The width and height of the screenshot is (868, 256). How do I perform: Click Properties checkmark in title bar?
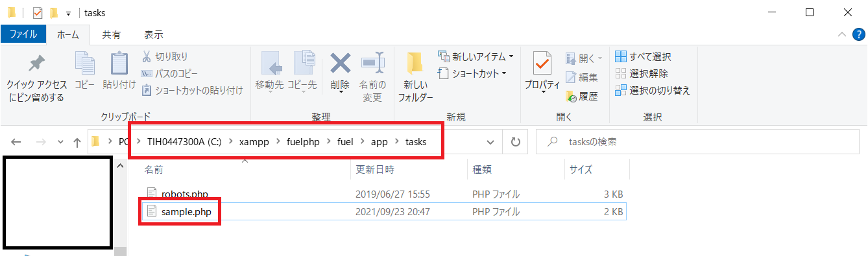click(x=37, y=12)
